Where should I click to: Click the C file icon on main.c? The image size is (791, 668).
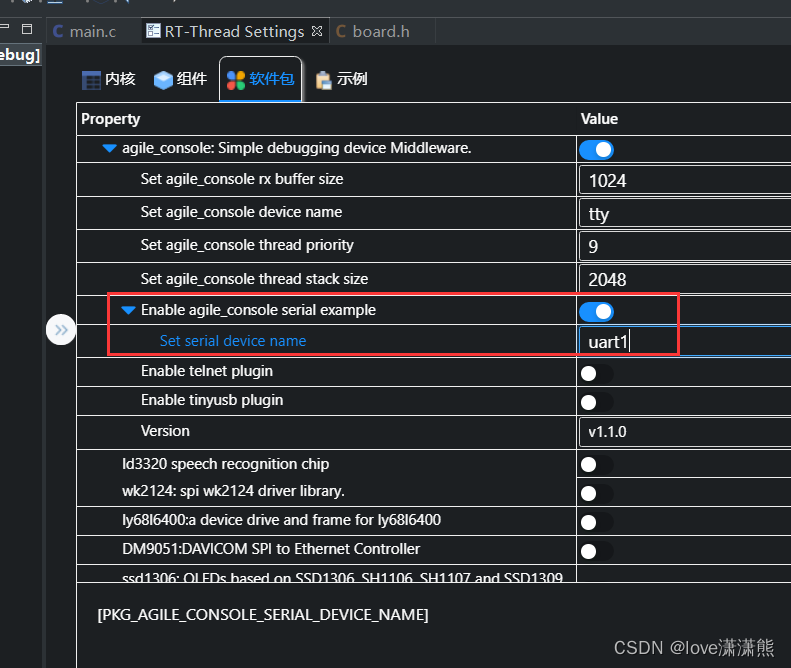pos(58,31)
